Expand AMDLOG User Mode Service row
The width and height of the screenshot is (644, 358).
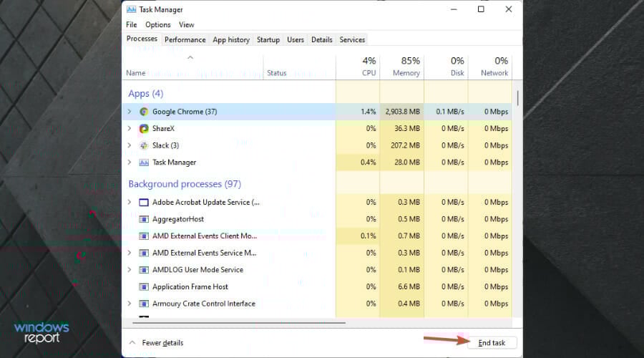pyautogui.click(x=130, y=269)
